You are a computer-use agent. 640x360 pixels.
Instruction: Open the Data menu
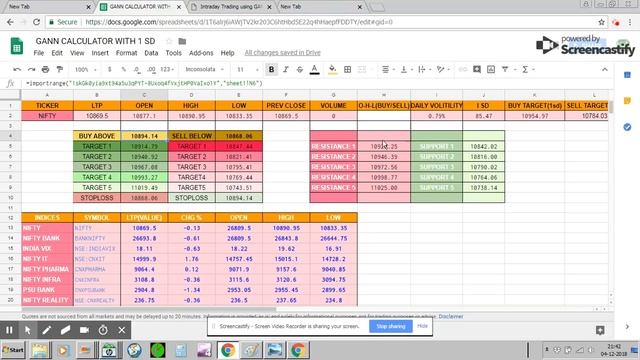tap(151, 53)
